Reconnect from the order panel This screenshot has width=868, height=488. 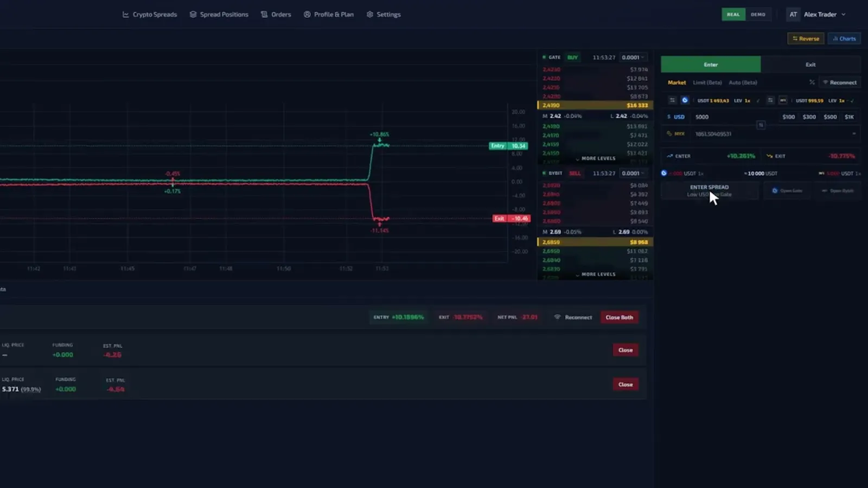840,82
